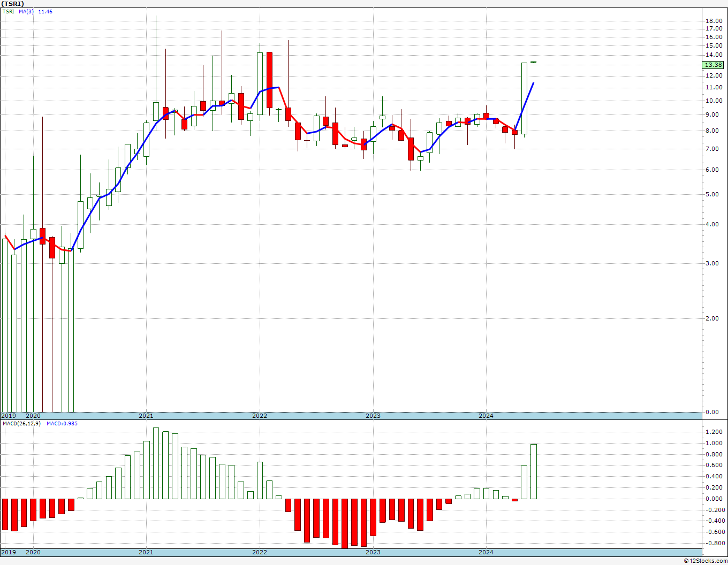The image size is (728, 565).
Task: Click the 11.00 price axis label
Action: click(714, 87)
